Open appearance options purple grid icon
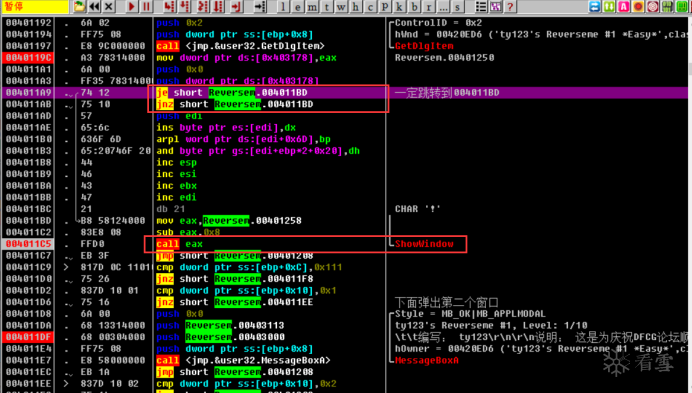The width and height of the screenshot is (692, 393). 495,7
